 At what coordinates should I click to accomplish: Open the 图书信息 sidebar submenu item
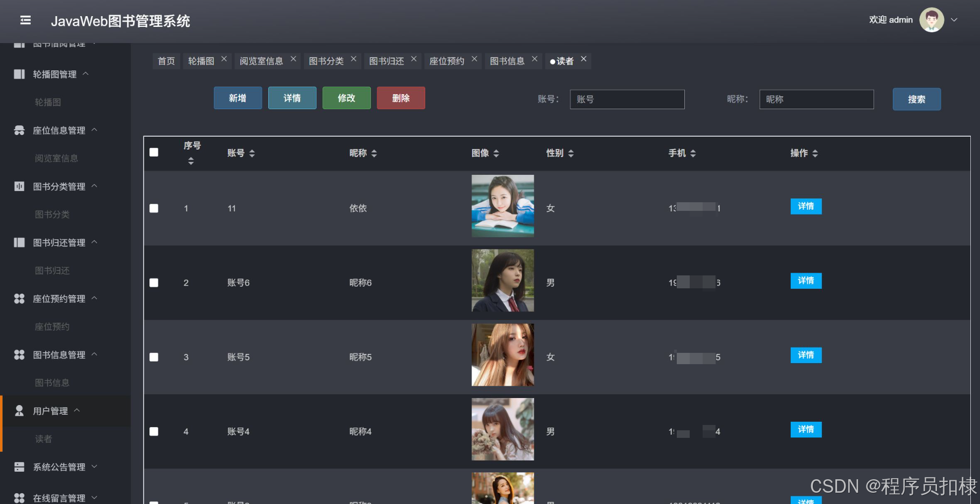pos(52,383)
